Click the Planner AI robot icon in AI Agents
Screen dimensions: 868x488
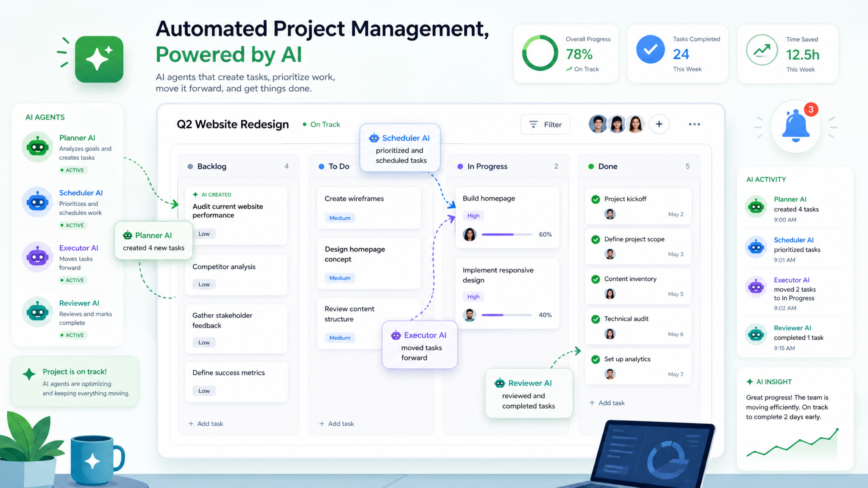pos(37,147)
